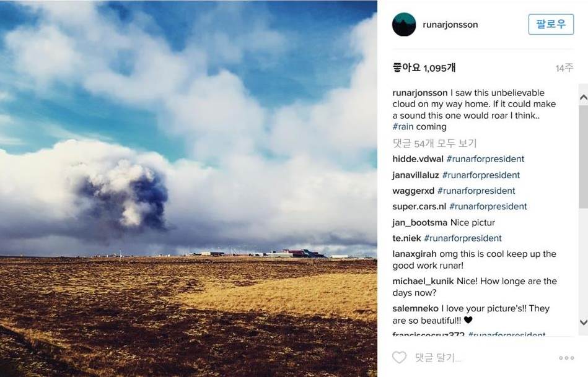Open runarjonsson username in header
This screenshot has width=588, height=377.
450,25
